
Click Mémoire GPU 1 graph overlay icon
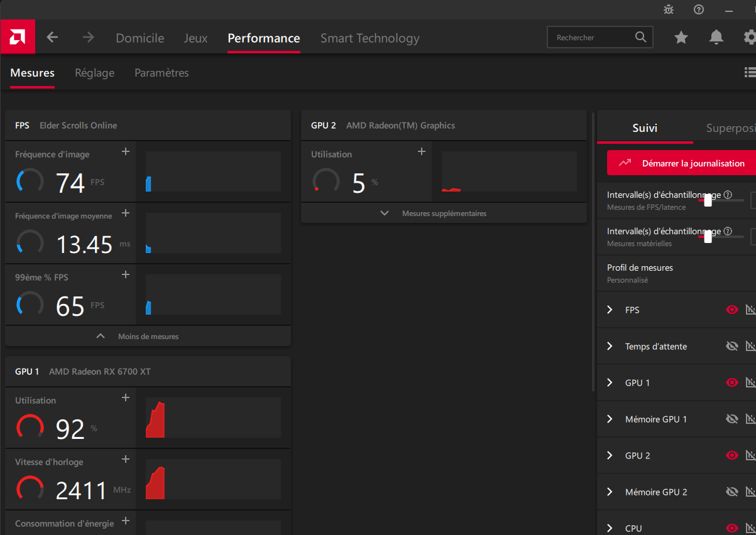750,419
